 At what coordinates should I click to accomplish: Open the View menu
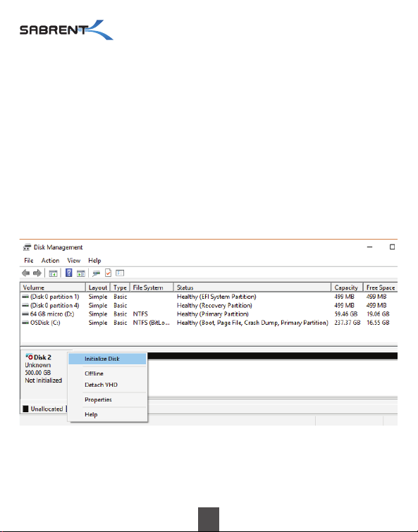point(73,261)
